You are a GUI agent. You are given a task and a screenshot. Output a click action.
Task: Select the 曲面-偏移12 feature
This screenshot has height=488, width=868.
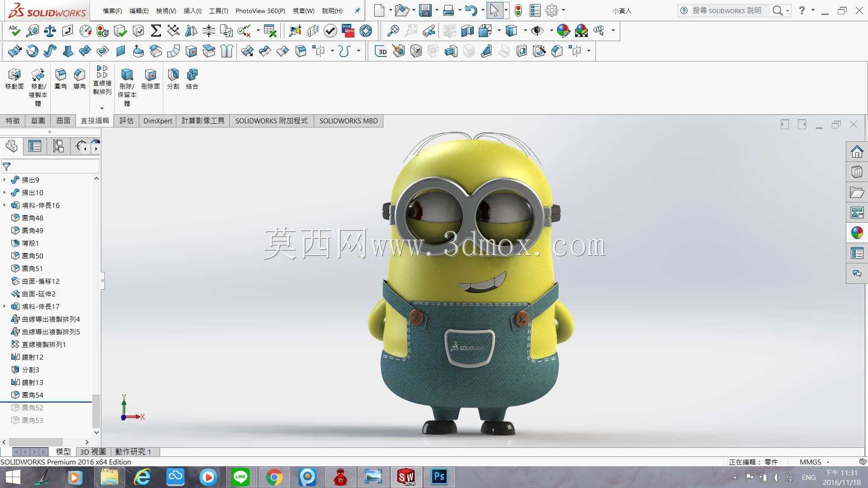click(x=36, y=281)
